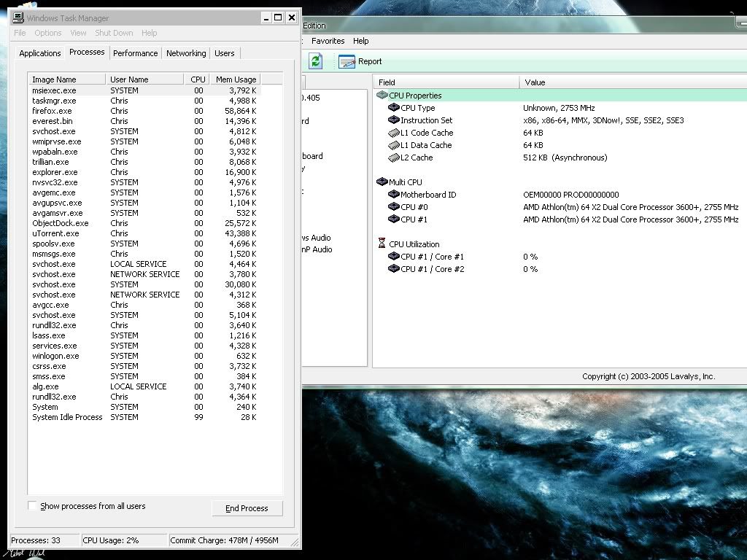Select the nvsvc32.exe process
The width and height of the screenshot is (747, 560).
tap(145, 182)
